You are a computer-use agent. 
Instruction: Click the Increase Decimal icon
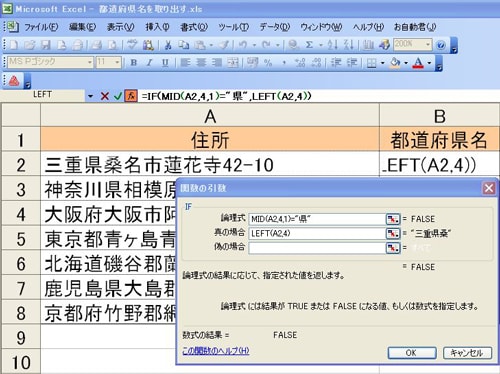[x=300, y=62]
